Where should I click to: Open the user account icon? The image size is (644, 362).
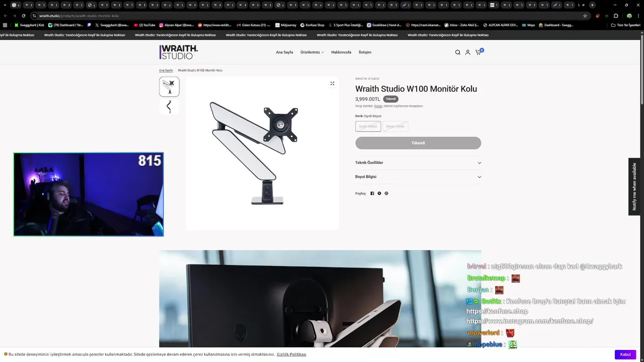click(x=467, y=52)
